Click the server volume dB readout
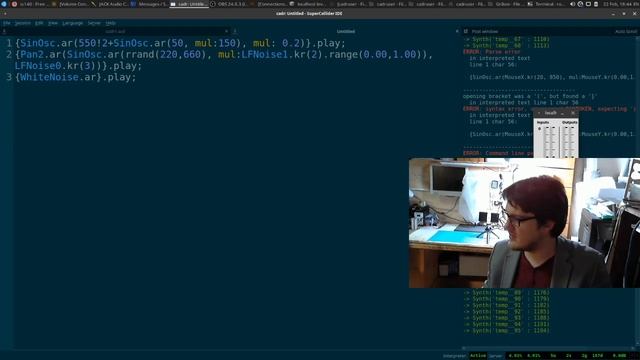 click(x=619, y=356)
